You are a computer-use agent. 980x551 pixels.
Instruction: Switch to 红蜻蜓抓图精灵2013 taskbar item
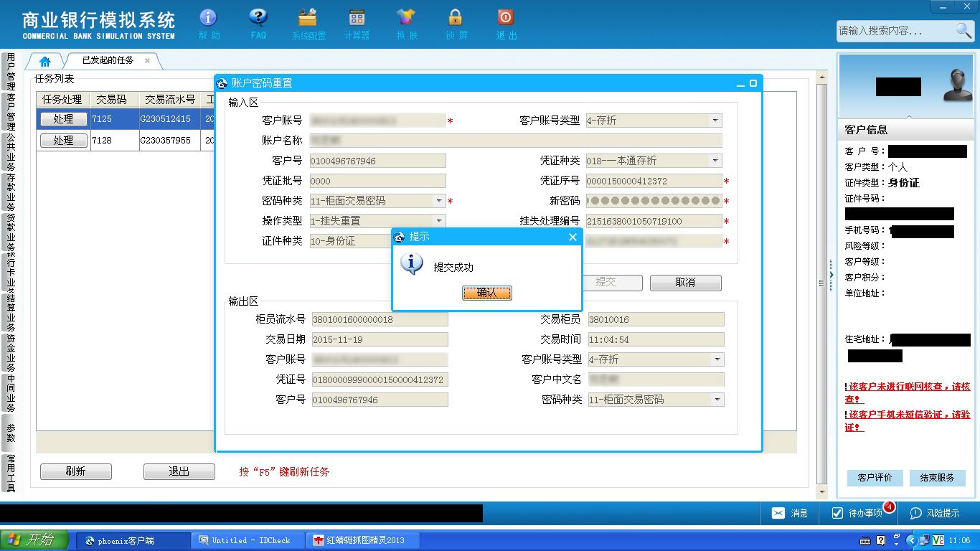coord(363,540)
